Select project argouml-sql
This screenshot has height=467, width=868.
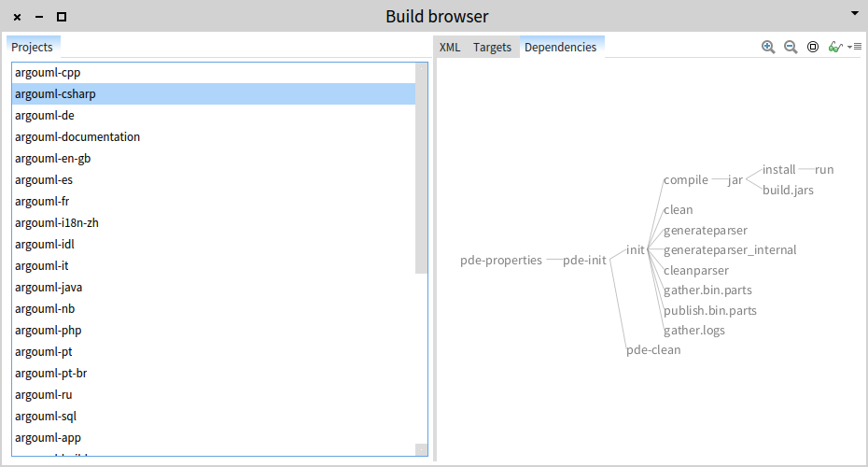pos(214,417)
